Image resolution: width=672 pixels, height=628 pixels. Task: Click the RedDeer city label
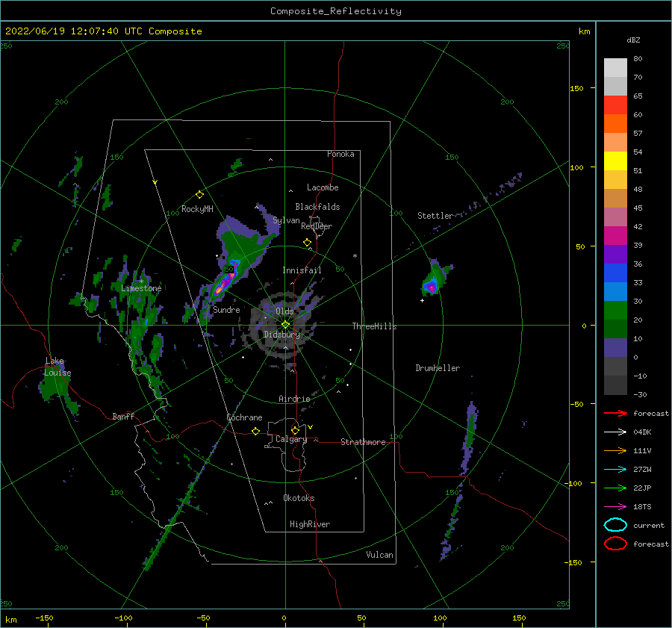point(317,226)
